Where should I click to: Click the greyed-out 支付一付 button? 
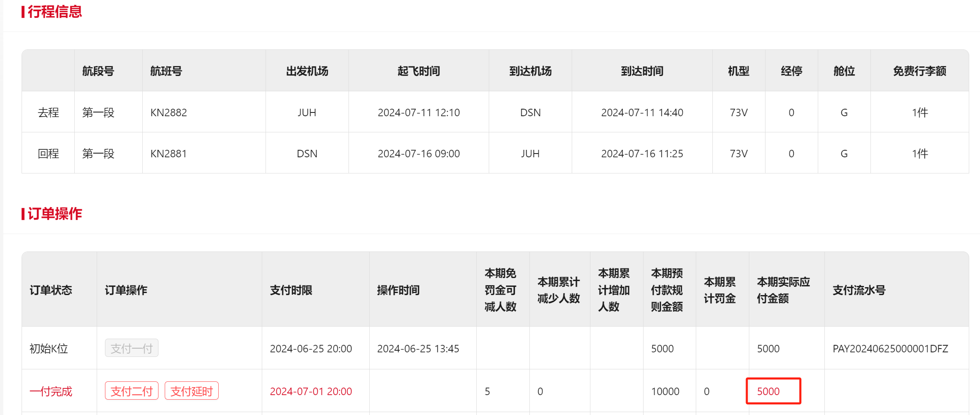tap(132, 348)
